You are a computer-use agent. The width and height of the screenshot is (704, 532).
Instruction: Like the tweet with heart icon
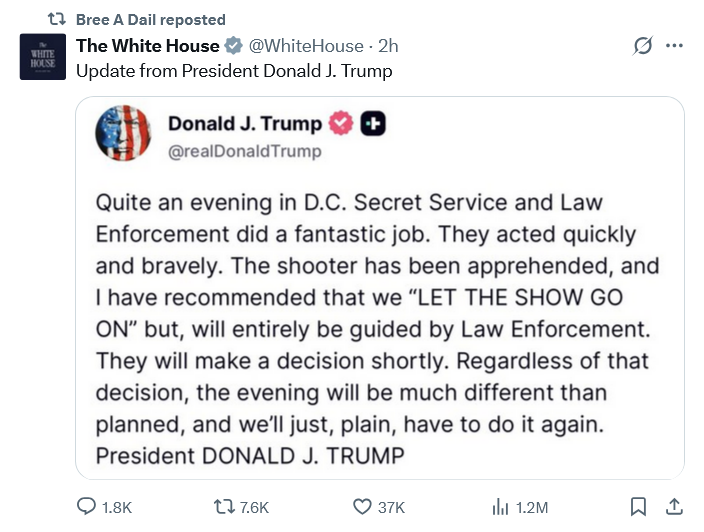click(362, 507)
